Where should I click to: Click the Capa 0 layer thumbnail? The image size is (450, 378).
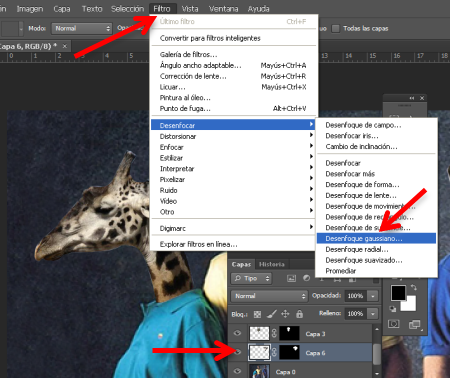259,371
